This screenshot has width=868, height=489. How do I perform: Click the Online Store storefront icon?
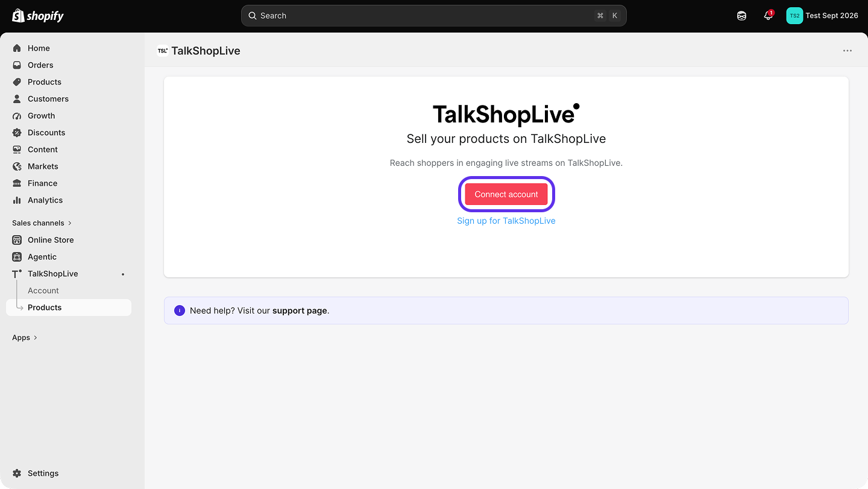tap(17, 240)
